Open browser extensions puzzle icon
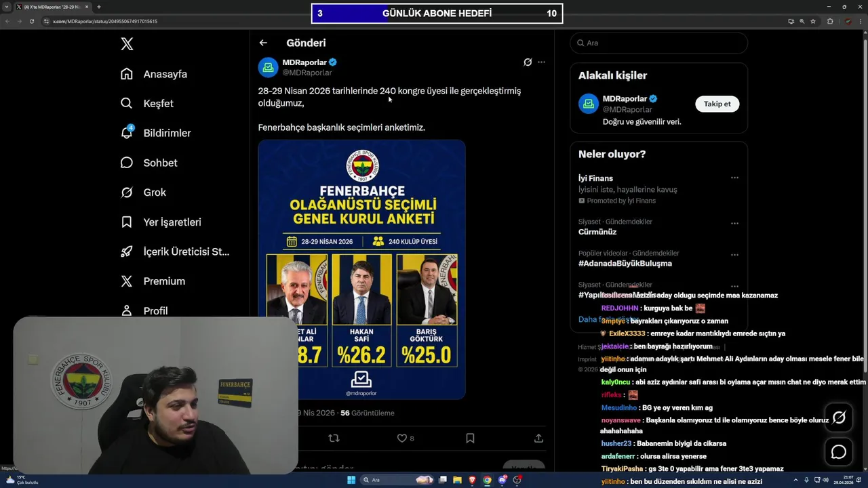 pos(830,21)
